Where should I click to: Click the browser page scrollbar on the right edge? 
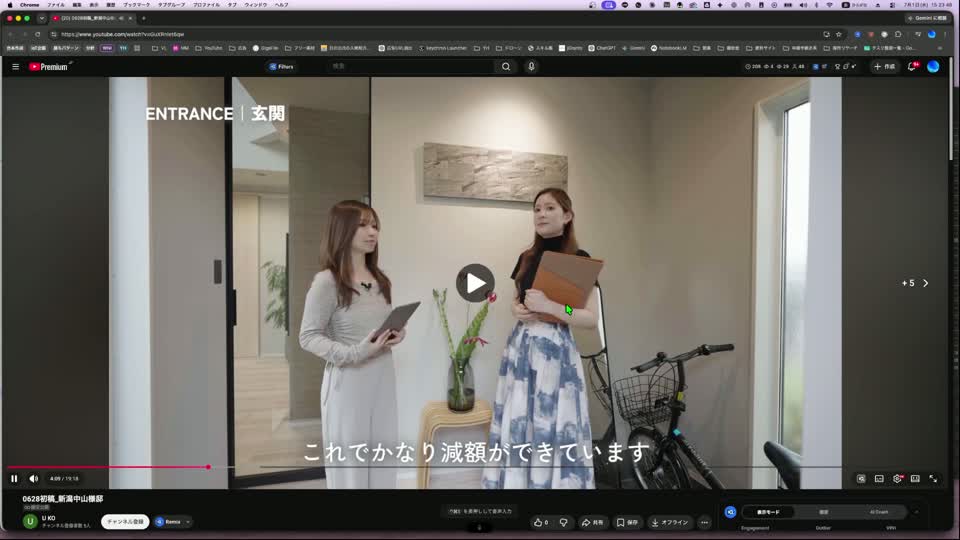tap(951, 108)
